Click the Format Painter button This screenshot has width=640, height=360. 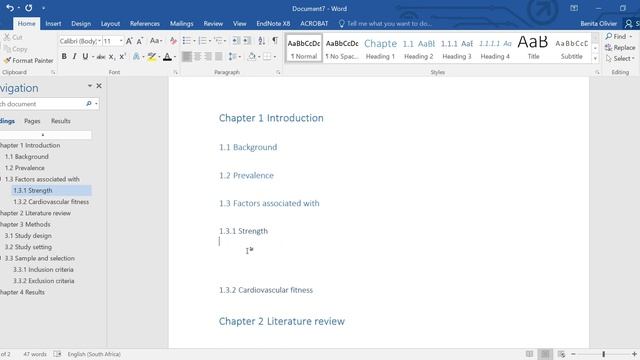click(29, 60)
